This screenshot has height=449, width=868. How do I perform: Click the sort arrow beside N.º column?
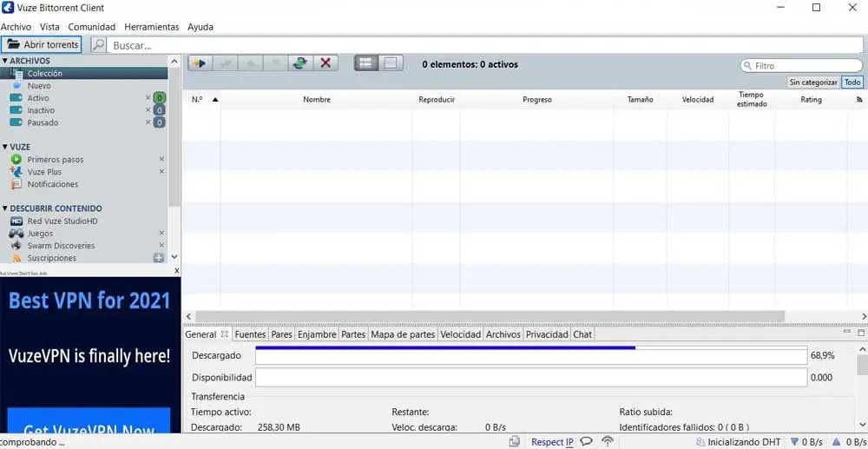[215, 100]
